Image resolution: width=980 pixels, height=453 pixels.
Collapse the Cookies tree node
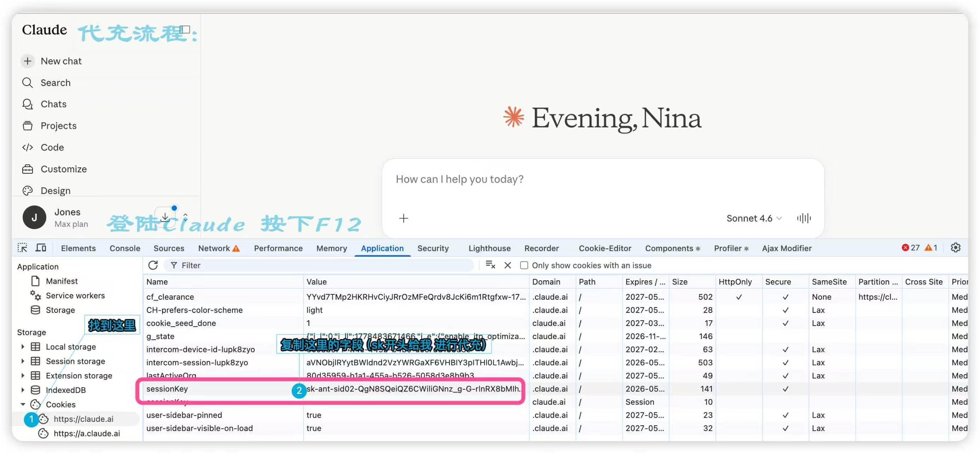point(23,404)
